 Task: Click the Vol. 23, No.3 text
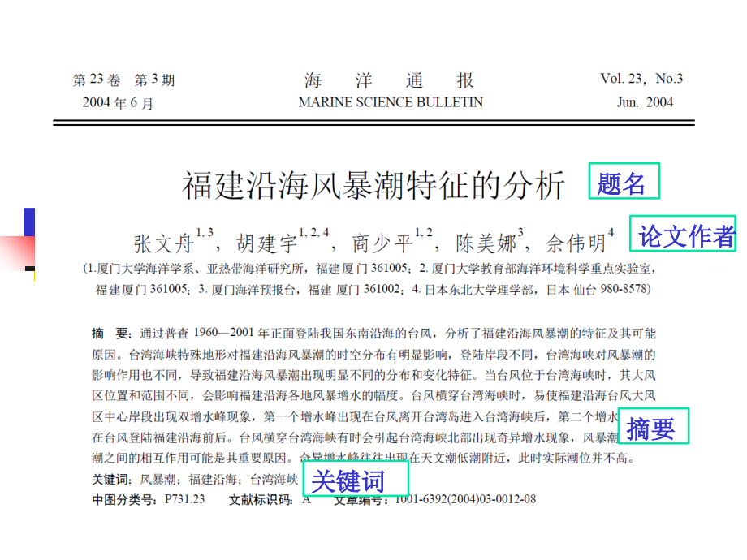pos(641,79)
